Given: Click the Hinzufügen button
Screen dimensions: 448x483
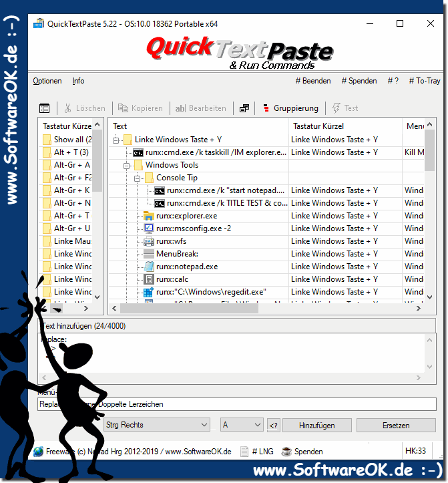Looking at the screenshot, I should (x=317, y=426).
